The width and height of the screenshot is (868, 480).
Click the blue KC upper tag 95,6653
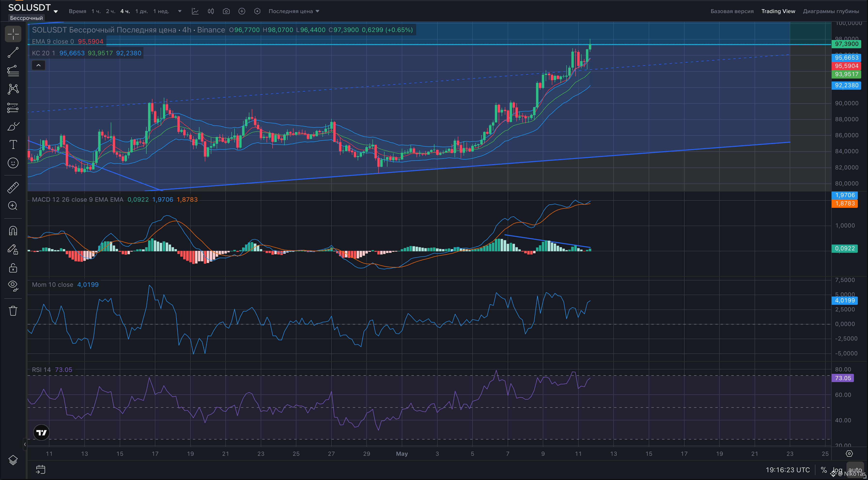tap(846, 57)
